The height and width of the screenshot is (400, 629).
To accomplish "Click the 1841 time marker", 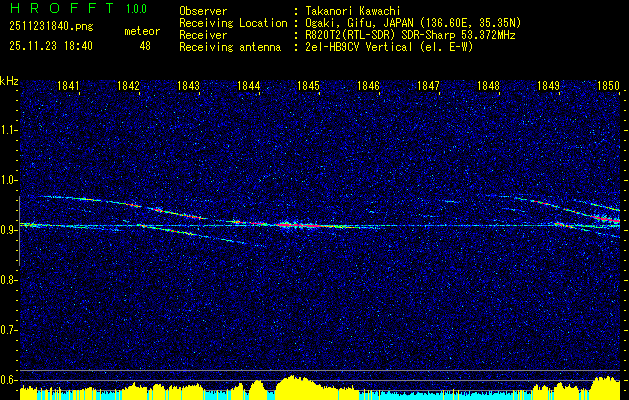I will [69, 87].
